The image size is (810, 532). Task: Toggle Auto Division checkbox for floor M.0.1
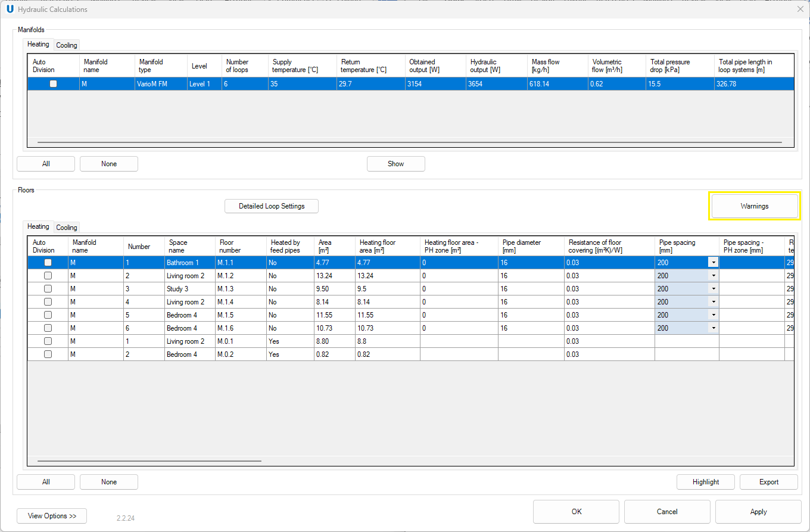[x=48, y=341]
